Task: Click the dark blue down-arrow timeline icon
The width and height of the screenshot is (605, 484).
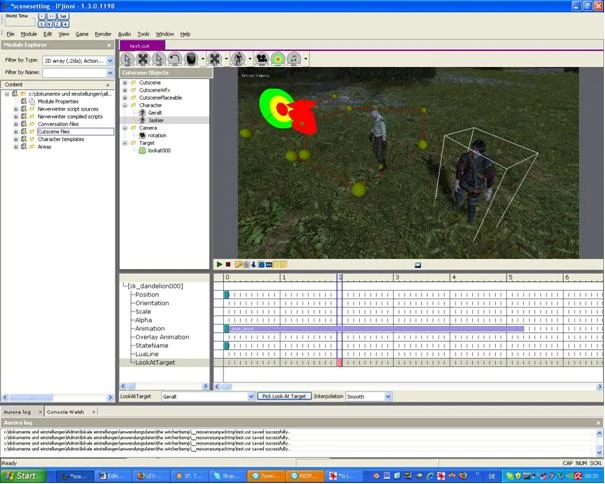Action: [253, 264]
